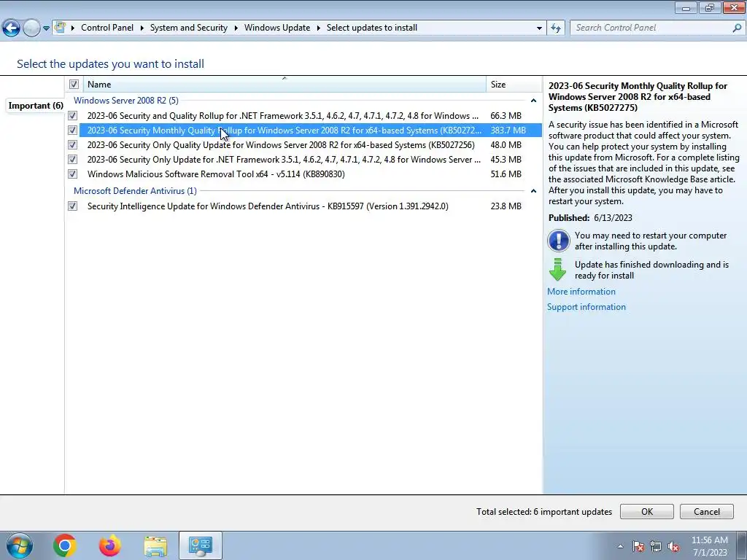
Task: Open the More information link
Action: pos(581,292)
